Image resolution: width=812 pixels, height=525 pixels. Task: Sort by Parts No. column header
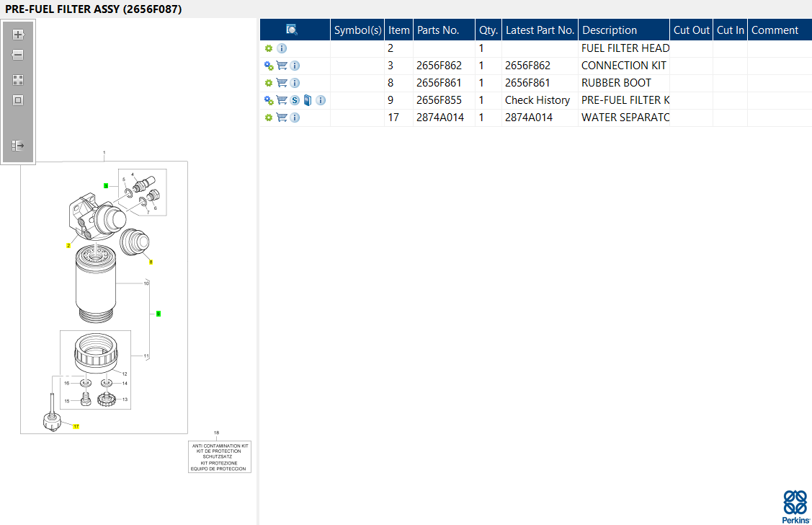coord(445,30)
